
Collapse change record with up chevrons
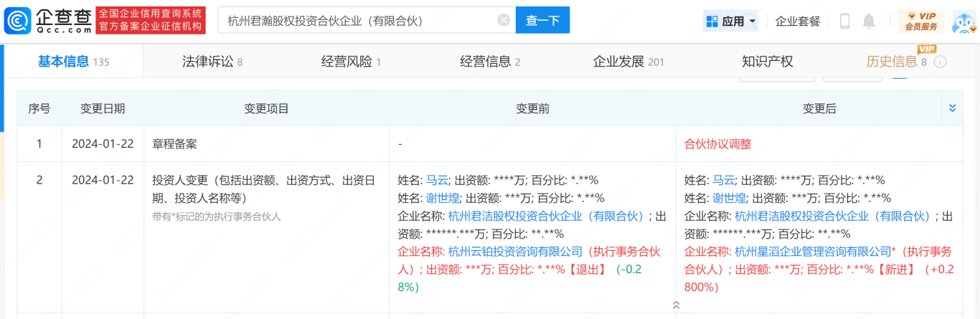676,305
